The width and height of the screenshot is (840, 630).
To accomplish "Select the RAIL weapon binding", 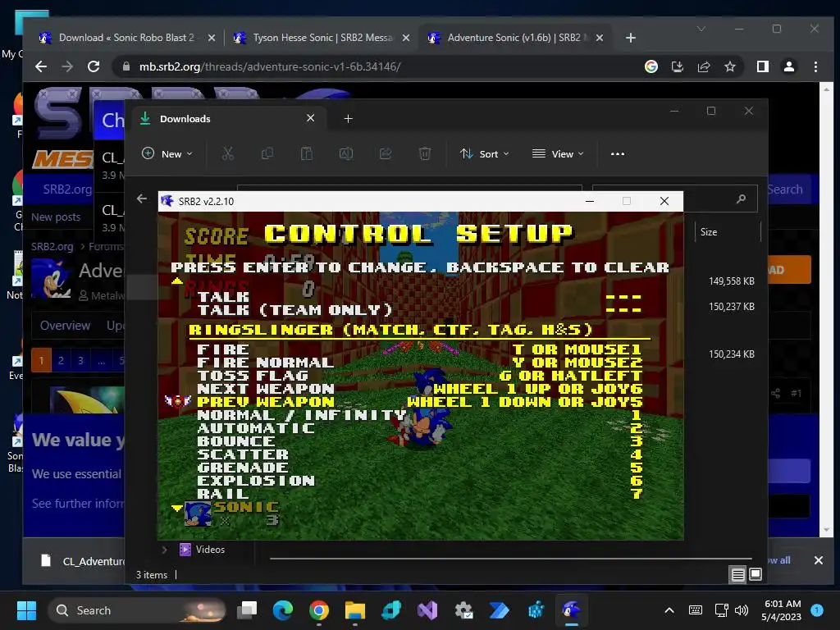I will coord(419,494).
